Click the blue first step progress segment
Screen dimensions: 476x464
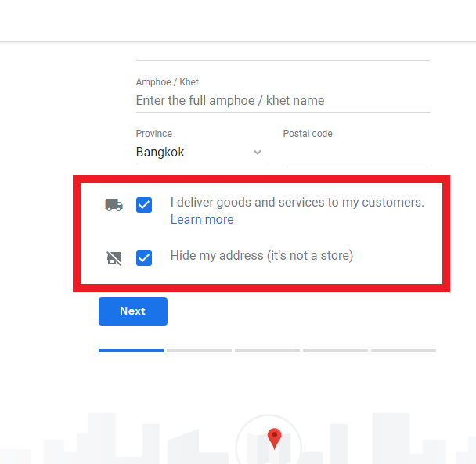132,351
